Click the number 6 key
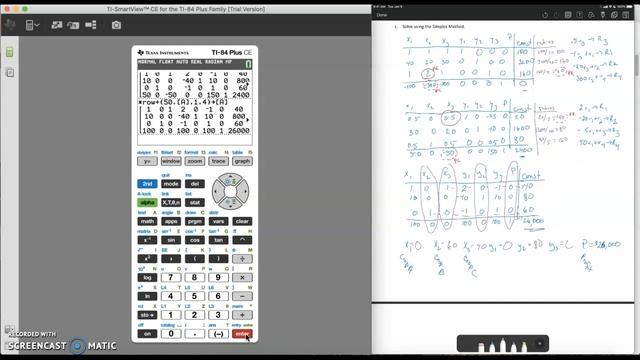 [x=218, y=296]
